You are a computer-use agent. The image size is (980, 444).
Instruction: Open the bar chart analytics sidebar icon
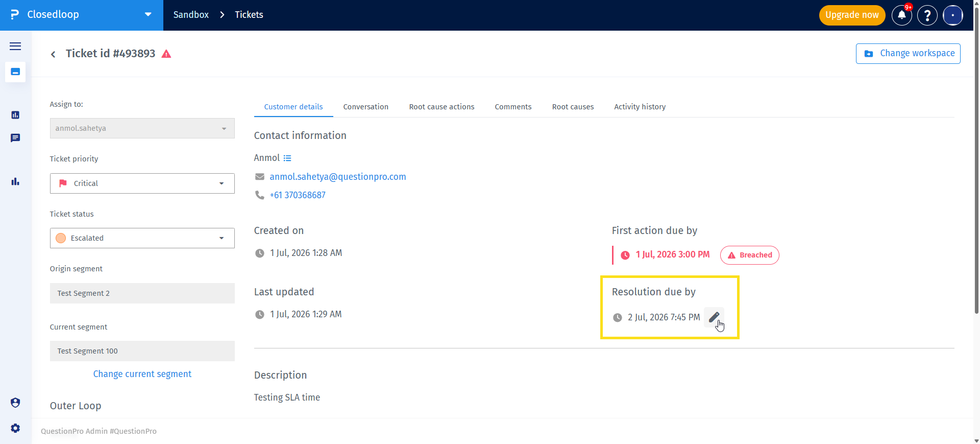point(15,181)
